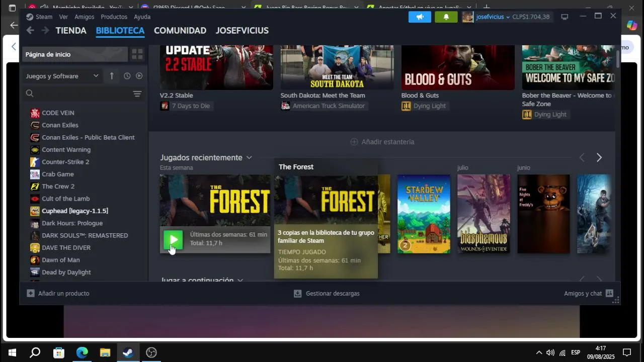Open the Blasphemous cover thumbnail

(484, 214)
